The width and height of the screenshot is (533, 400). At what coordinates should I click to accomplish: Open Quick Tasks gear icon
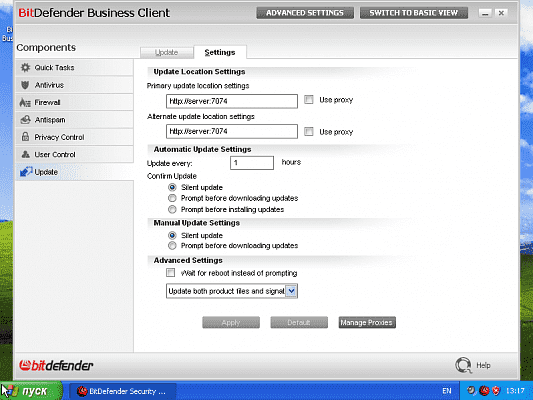25,68
